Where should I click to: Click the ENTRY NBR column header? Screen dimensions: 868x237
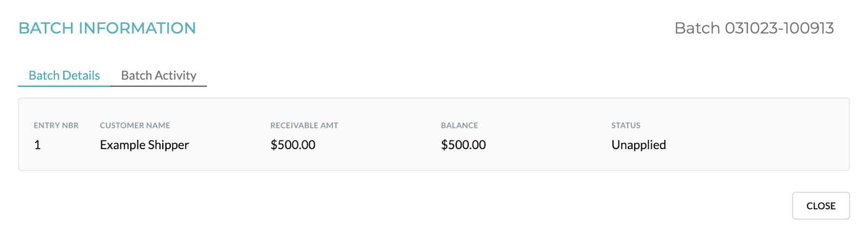click(56, 125)
